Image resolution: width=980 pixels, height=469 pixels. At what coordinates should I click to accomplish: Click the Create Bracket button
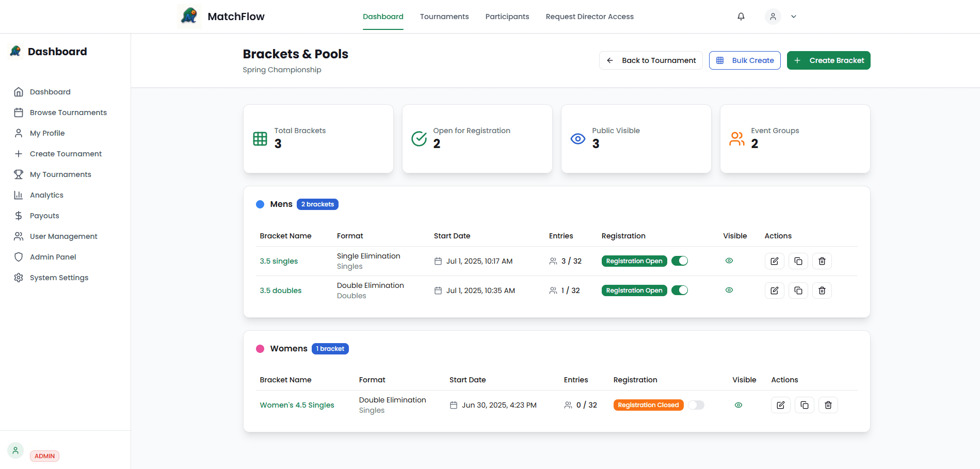(x=828, y=60)
